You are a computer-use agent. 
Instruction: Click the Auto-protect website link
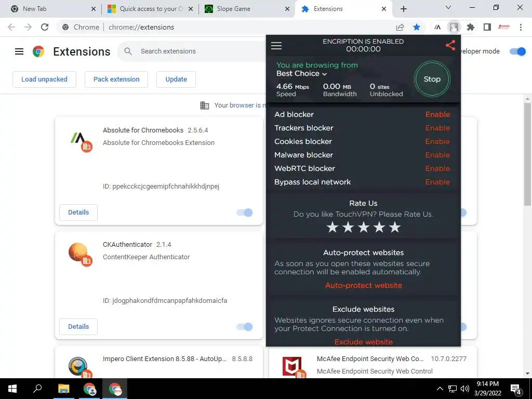(363, 285)
